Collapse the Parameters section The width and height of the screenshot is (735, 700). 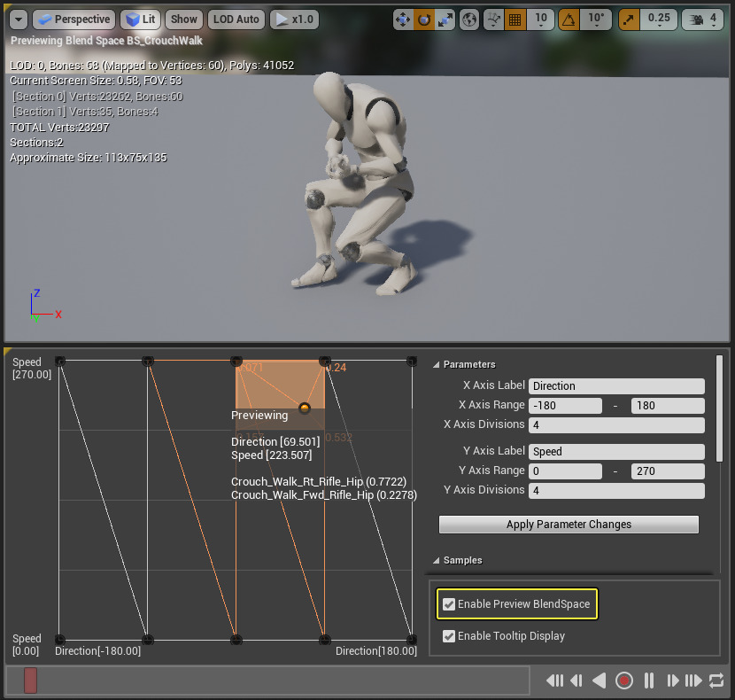437,364
